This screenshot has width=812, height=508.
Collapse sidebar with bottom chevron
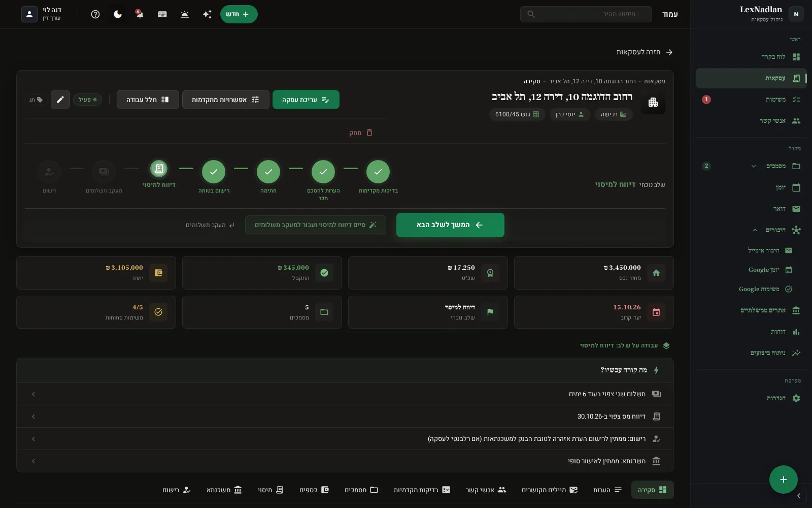798,496
